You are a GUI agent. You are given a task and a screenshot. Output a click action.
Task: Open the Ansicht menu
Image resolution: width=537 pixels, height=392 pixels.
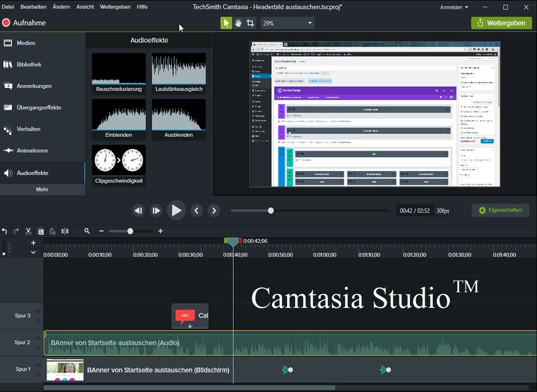[x=85, y=7]
